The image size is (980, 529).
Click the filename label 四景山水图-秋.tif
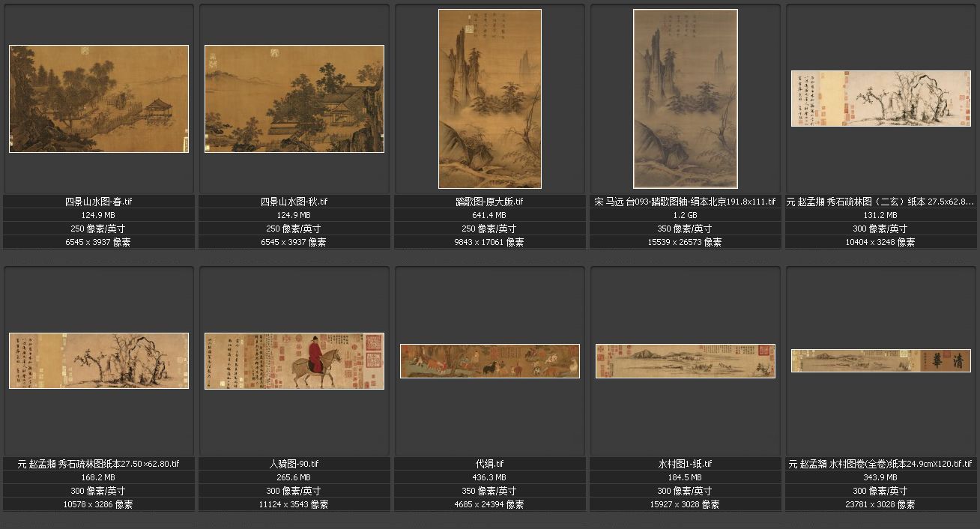point(294,202)
